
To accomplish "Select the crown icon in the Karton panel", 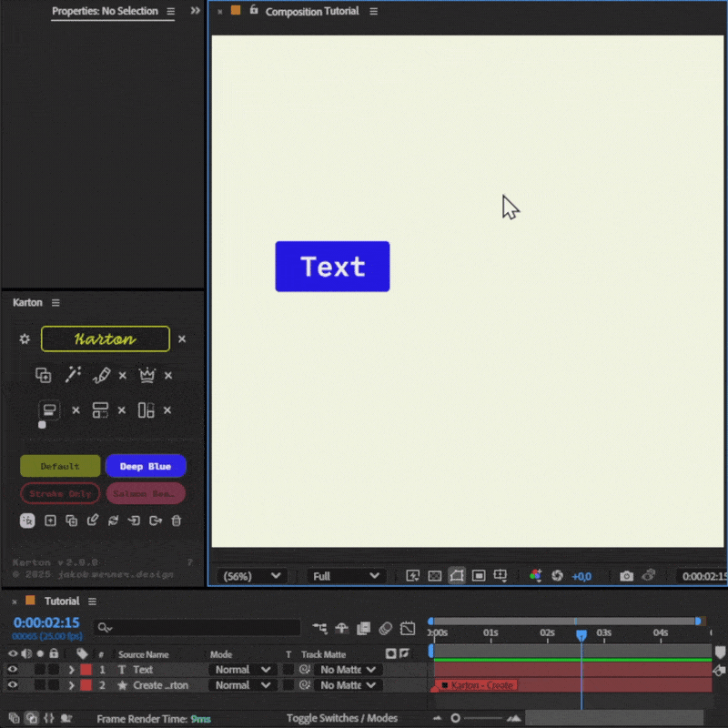I will (x=147, y=376).
